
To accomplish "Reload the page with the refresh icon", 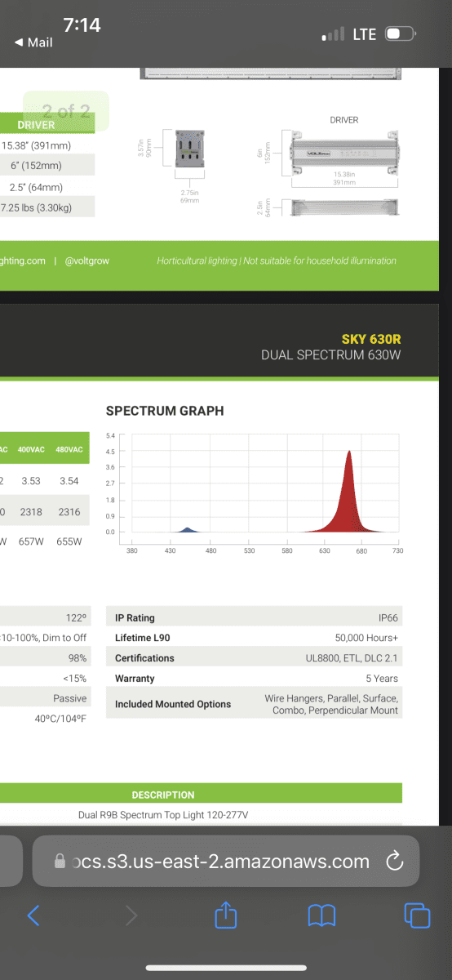I will 395,861.
